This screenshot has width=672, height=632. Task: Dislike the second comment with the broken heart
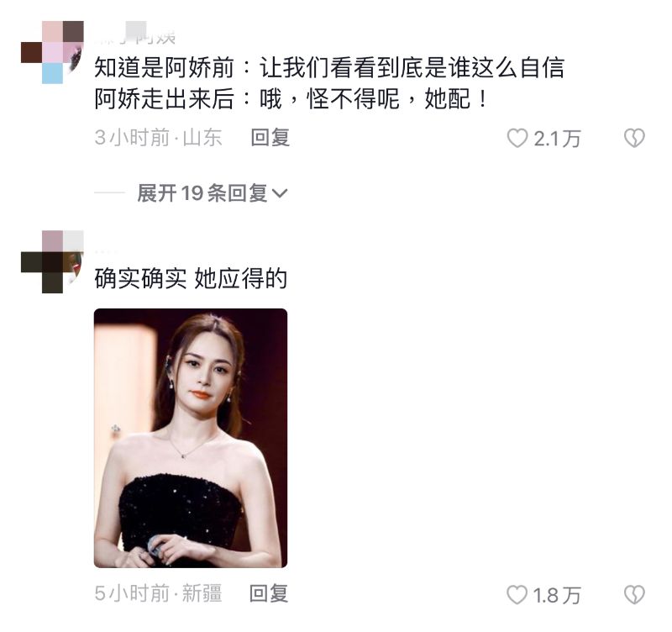coord(634,595)
